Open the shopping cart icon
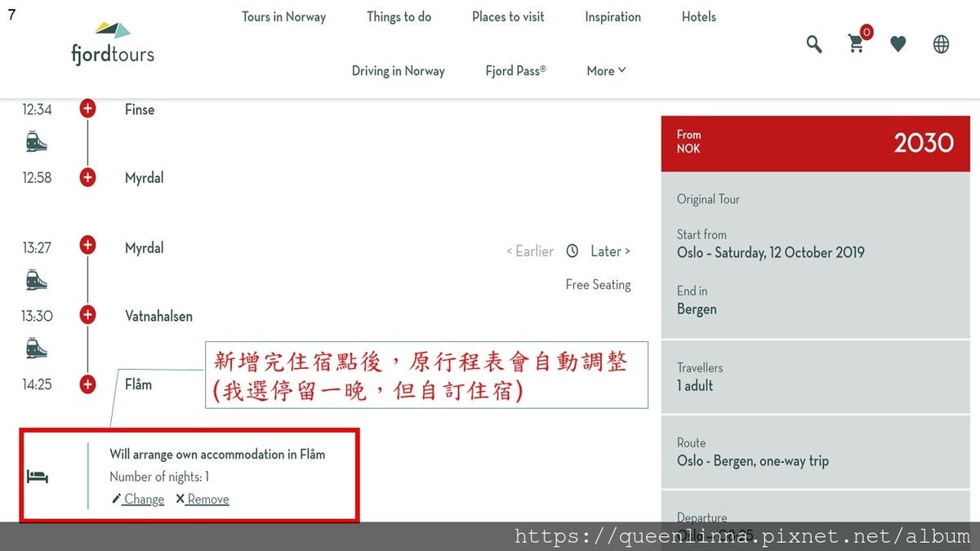Screen dimensions: 980x551 pos(856,44)
